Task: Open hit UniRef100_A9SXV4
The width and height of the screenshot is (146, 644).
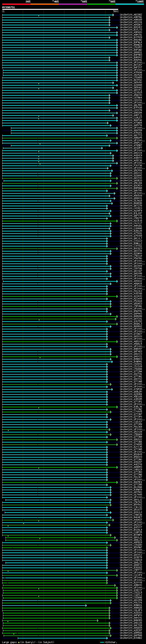Action: point(131,22)
